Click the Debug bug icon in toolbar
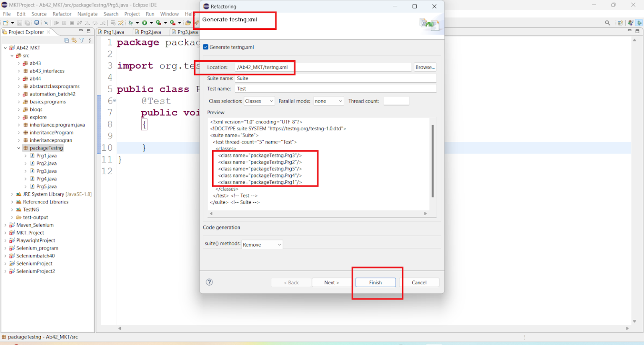 pos(131,23)
